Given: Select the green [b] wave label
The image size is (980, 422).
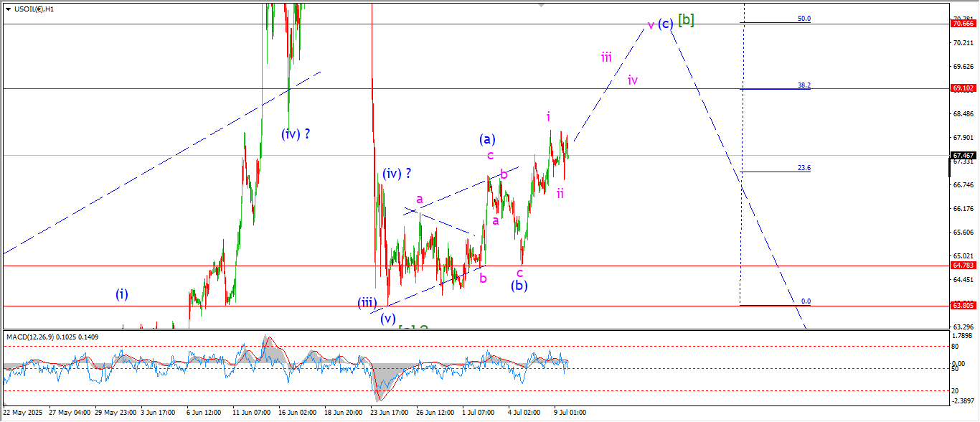Looking at the screenshot, I should [x=686, y=20].
